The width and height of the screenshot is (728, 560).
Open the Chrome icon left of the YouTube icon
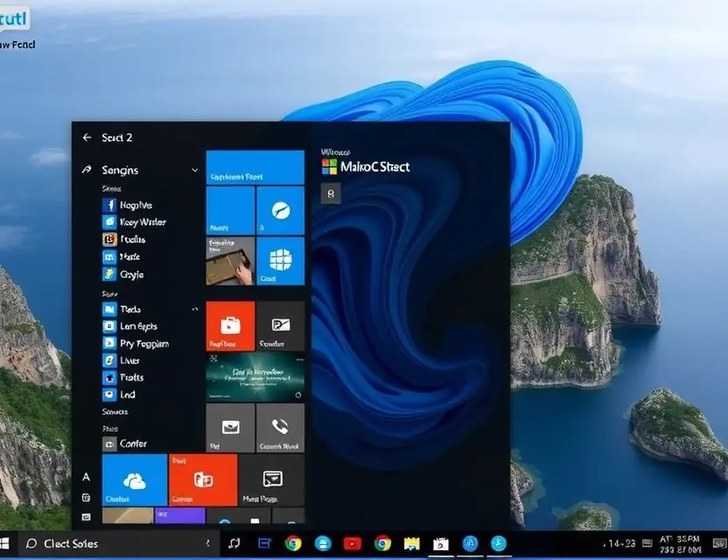[x=293, y=543]
